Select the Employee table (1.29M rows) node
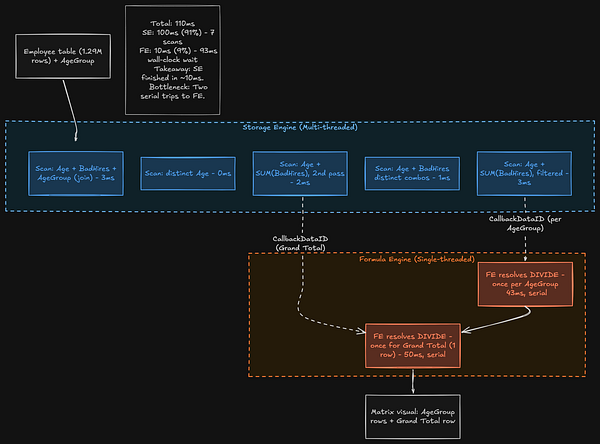 (63, 56)
